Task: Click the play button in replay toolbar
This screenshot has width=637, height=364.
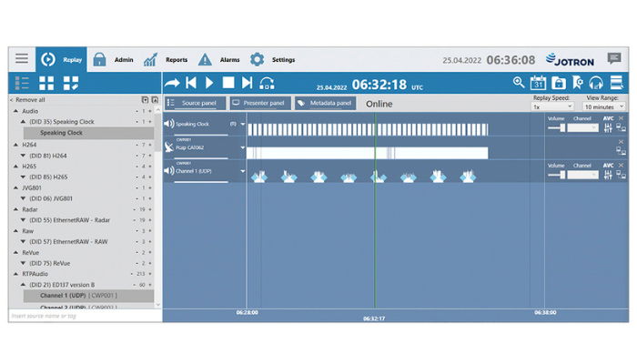Action: [x=209, y=83]
